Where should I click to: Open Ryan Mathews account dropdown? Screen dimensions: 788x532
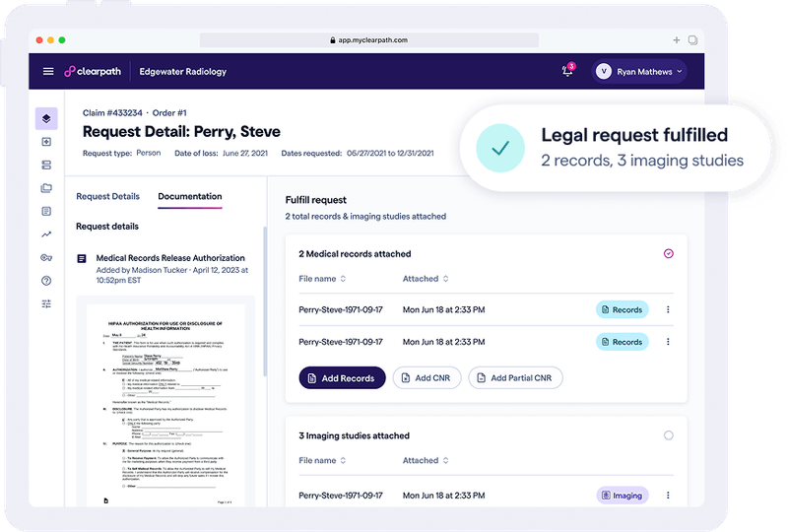point(639,71)
